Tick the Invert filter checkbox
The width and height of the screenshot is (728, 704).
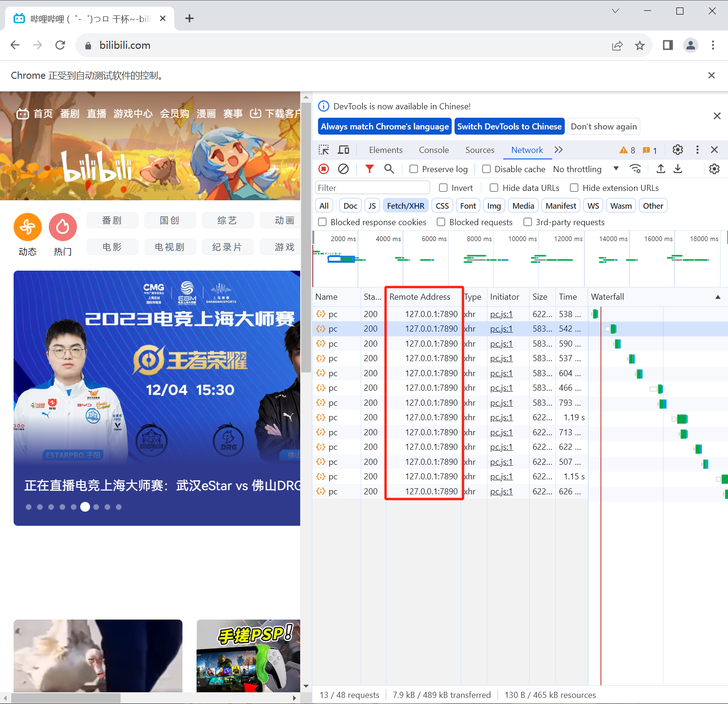(x=443, y=188)
